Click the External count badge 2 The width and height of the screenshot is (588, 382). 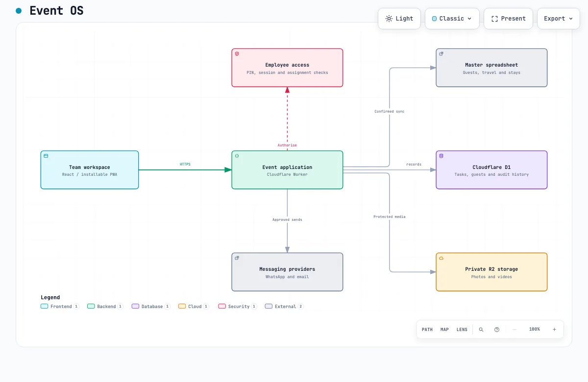click(x=301, y=306)
